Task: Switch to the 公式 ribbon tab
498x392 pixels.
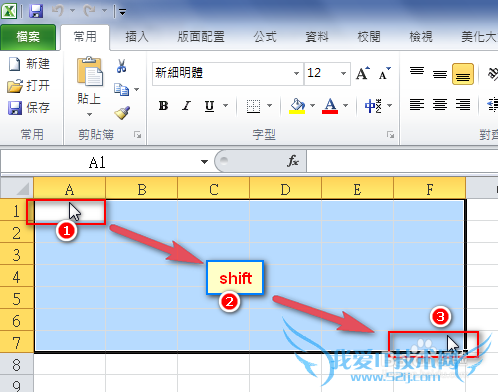Action: (x=265, y=37)
